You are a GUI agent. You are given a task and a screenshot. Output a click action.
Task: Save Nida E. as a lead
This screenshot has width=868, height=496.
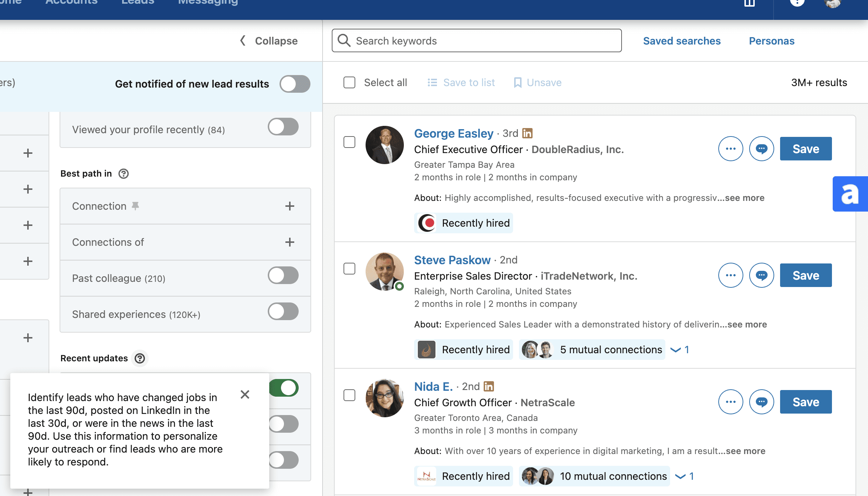click(x=806, y=402)
